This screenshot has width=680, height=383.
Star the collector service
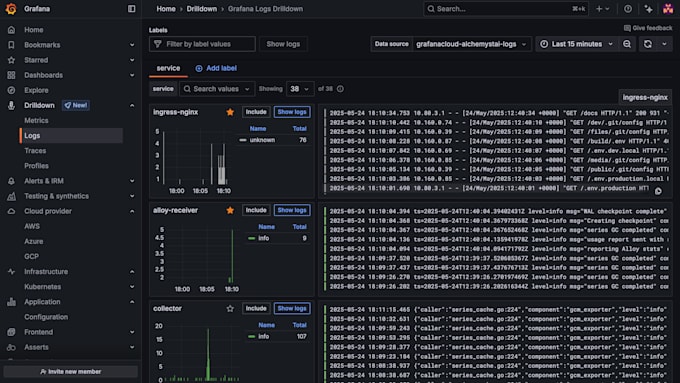[x=230, y=308]
